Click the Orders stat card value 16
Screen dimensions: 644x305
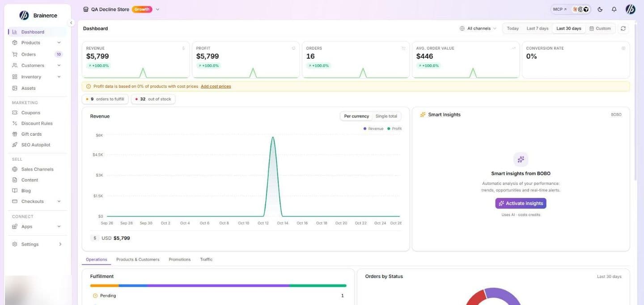coord(310,56)
